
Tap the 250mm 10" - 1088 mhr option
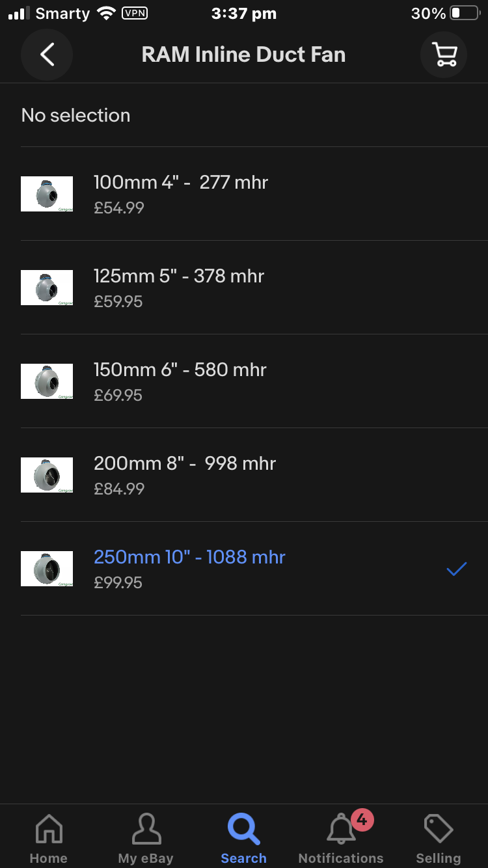coord(189,558)
